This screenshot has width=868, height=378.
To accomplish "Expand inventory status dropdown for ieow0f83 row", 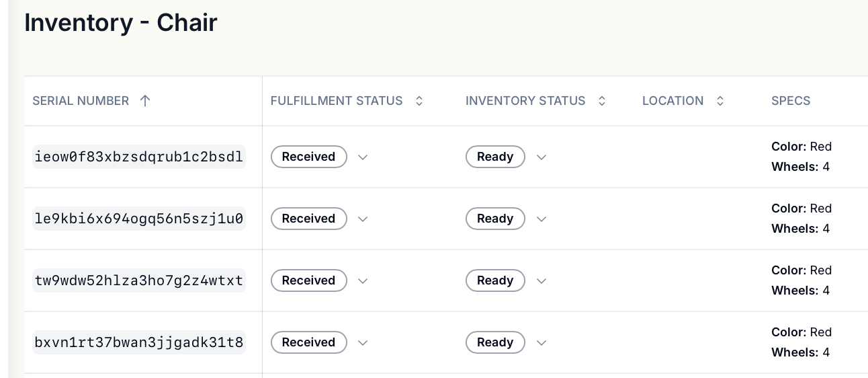I will click(x=541, y=157).
